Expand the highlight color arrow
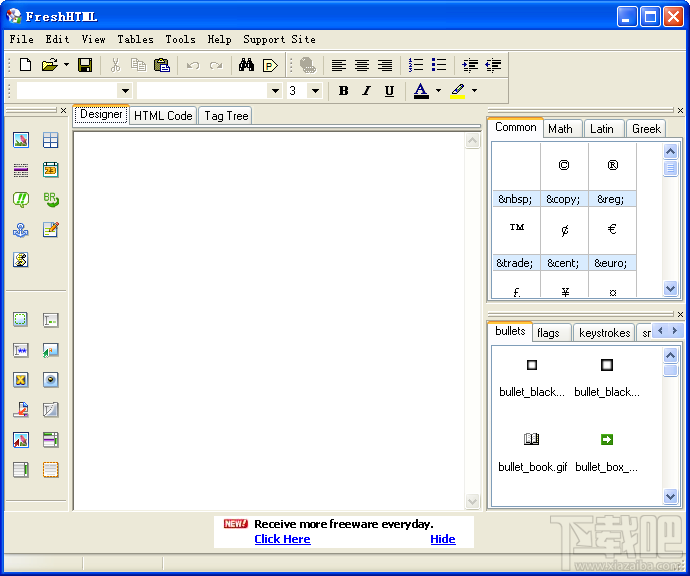 [x=474, y=91]
